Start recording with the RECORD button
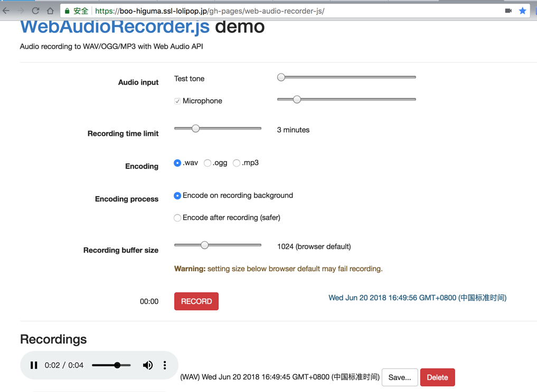This screenshot has width=537, height=392. click(x=196, y=301)
